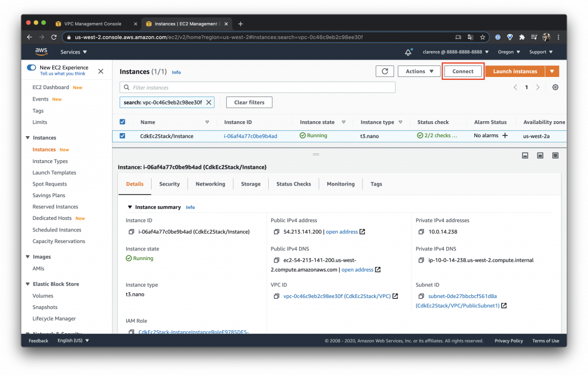Open browser extensions puzzle icon

tap(521, 37)
